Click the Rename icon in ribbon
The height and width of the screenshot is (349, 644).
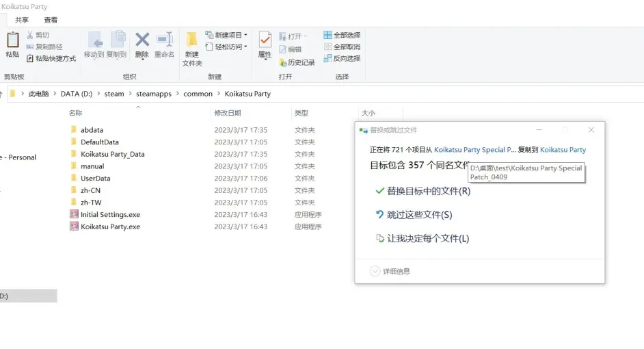(164, 44)
